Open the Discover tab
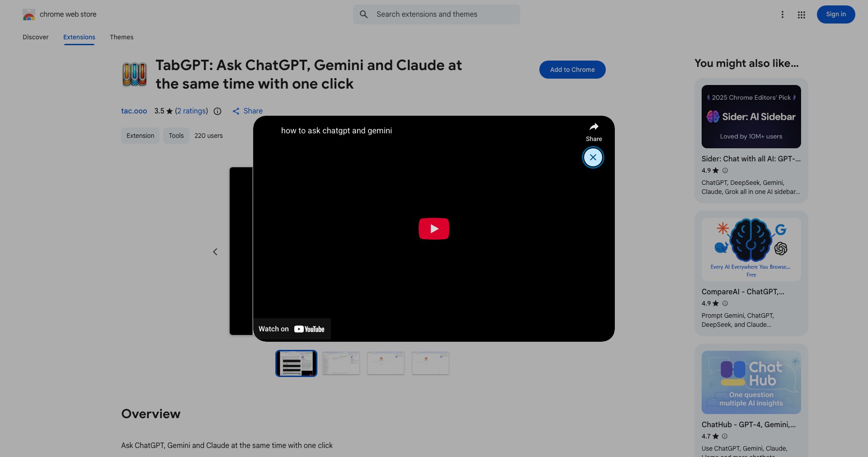The image size is (868, 457). [36, 37]
